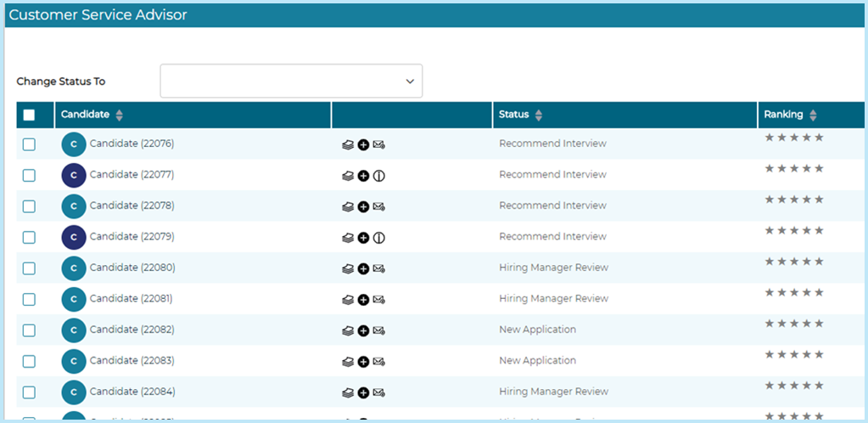
Task: Open Candidate (22082) name link
Action: (x=132, y=330)
